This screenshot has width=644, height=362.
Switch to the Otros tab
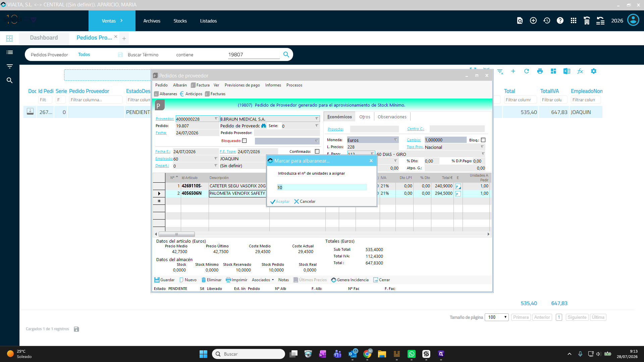[x=365, y=117]
